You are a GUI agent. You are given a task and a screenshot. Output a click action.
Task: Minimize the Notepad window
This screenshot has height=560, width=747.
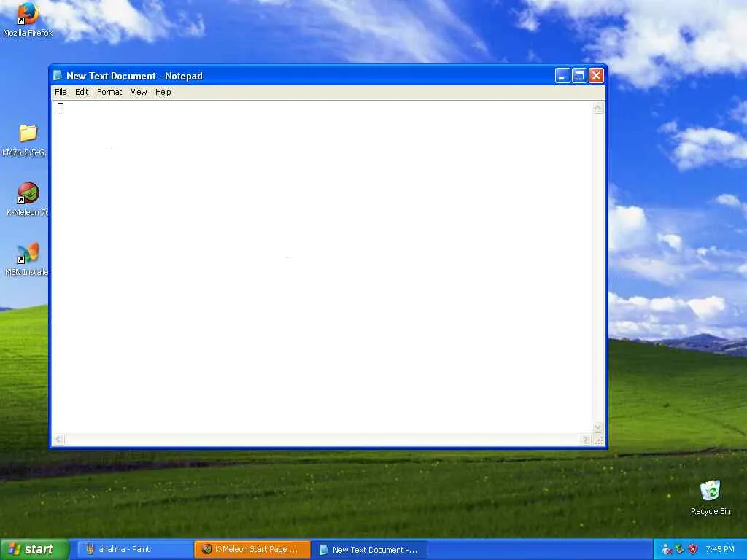coord(562,76)
